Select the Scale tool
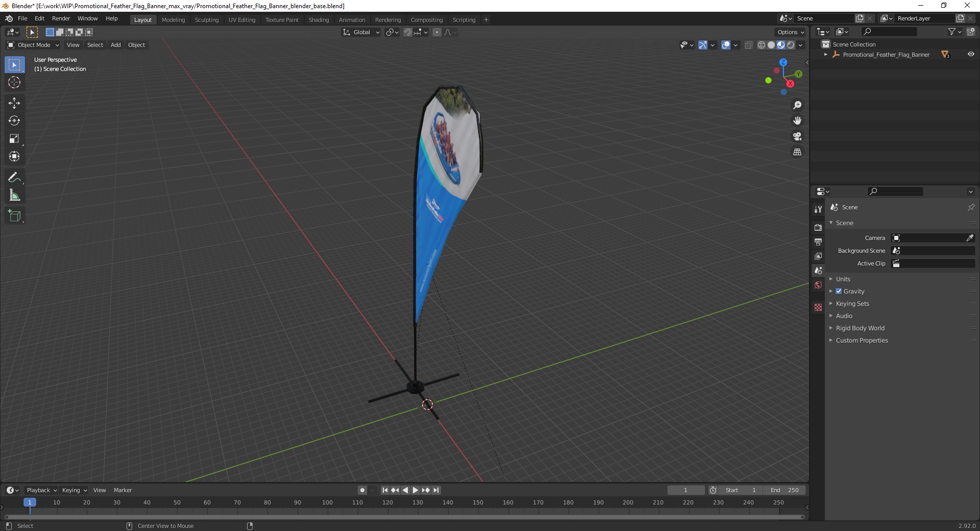 point(14,139)
